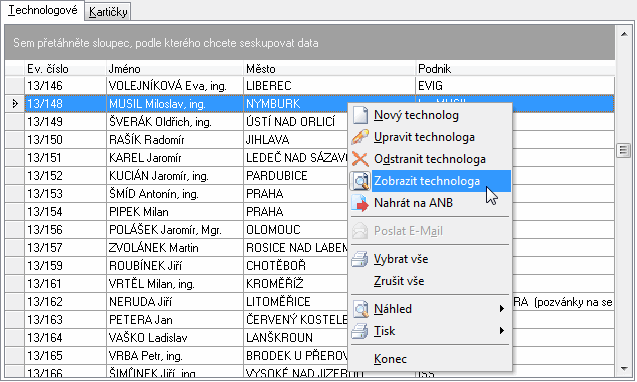Click the Náhled preview icon
This screenshot has height=382, width=637.
click(x=360, y=309)
